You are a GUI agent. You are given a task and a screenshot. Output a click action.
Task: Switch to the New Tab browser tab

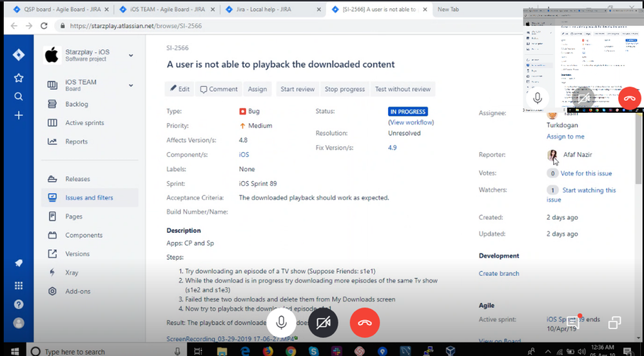tap(448, 9)
